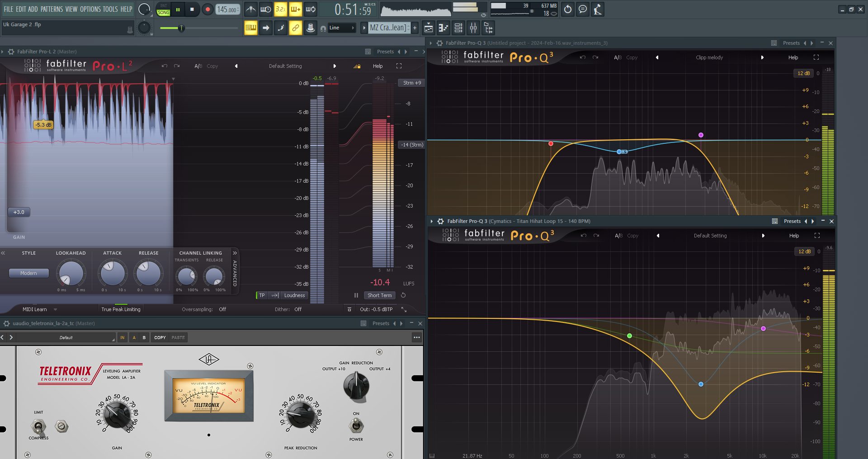Open the Mixer view icon
The image size is (868, 459).
coord(473,28)
